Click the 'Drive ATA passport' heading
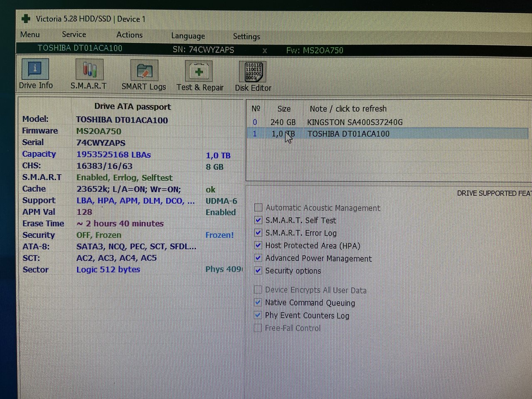532x399 pixels. (x=133, y=107)
